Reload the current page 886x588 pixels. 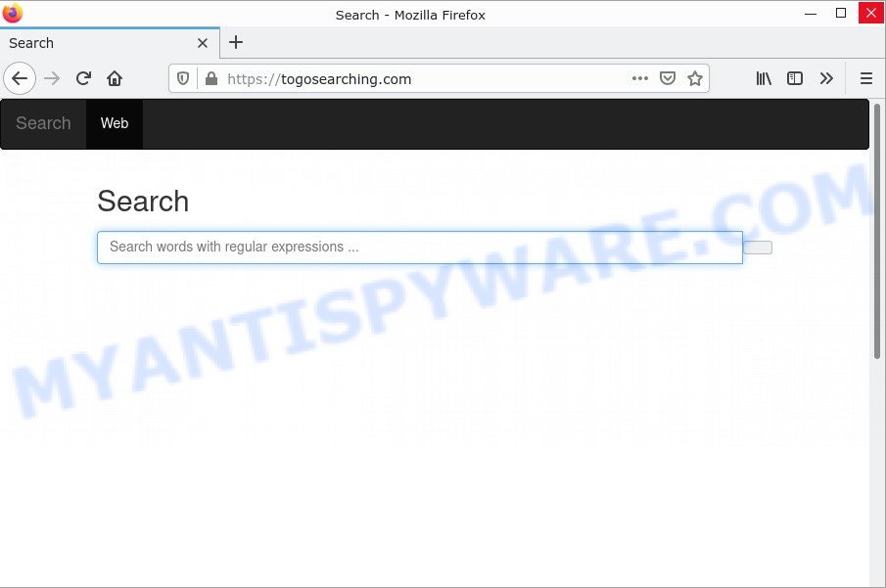tap(83, 78)
